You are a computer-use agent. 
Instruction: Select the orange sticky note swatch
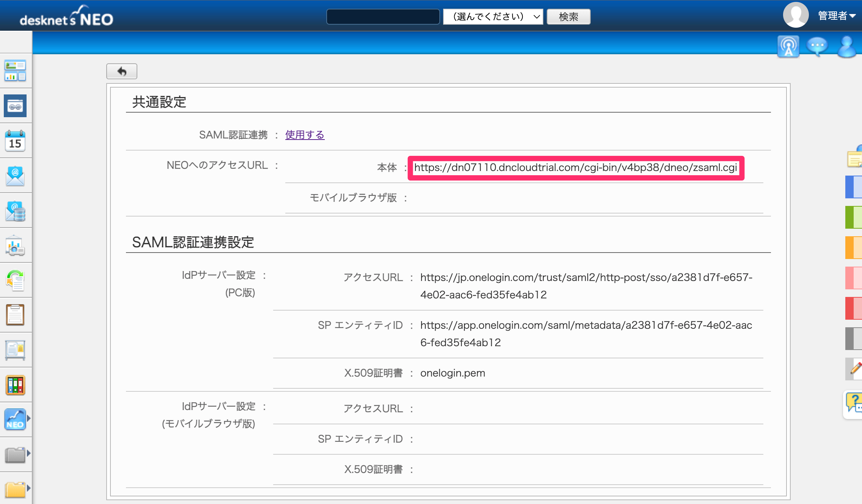[854, 247]
